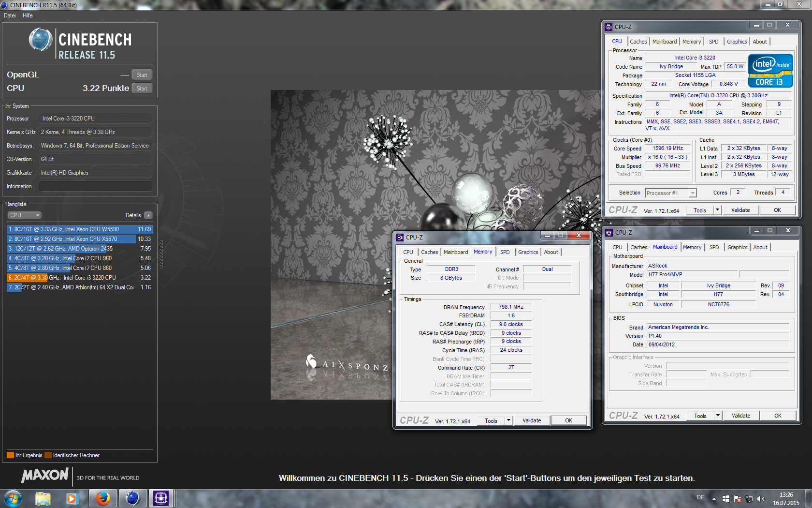Open Processor #1 selection dropdown
Viewport: 812px width, 508px height.
click(x=671, y=193)
